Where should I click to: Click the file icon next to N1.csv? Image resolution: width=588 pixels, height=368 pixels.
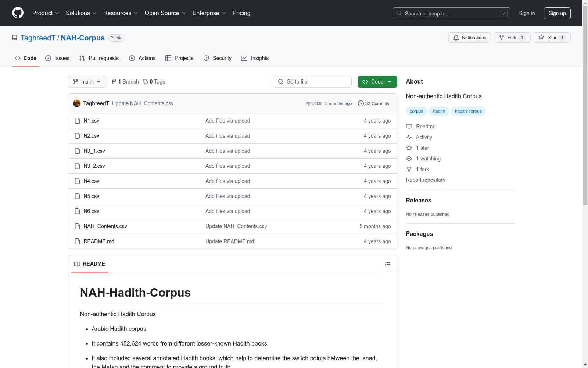pyautogui.click(x=77, y=121)
